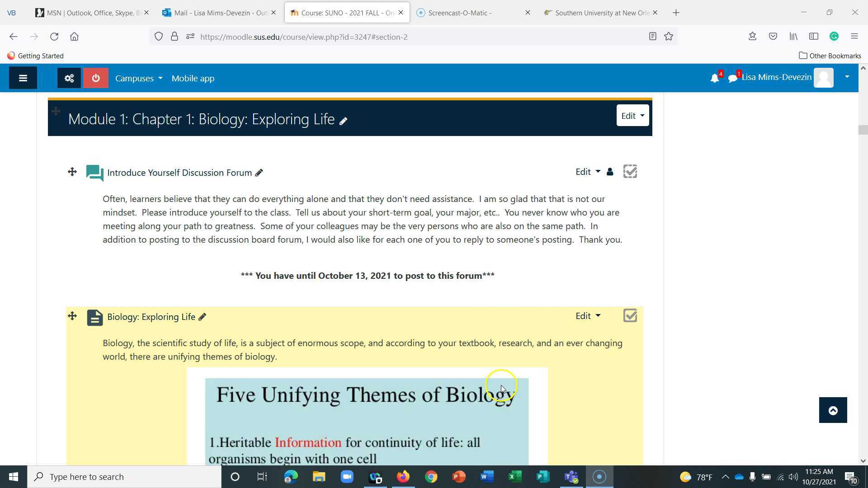This screenshot has height=488, width=868.
Task: Open the Campuses dropdown
Action: (x=138, y=78)
